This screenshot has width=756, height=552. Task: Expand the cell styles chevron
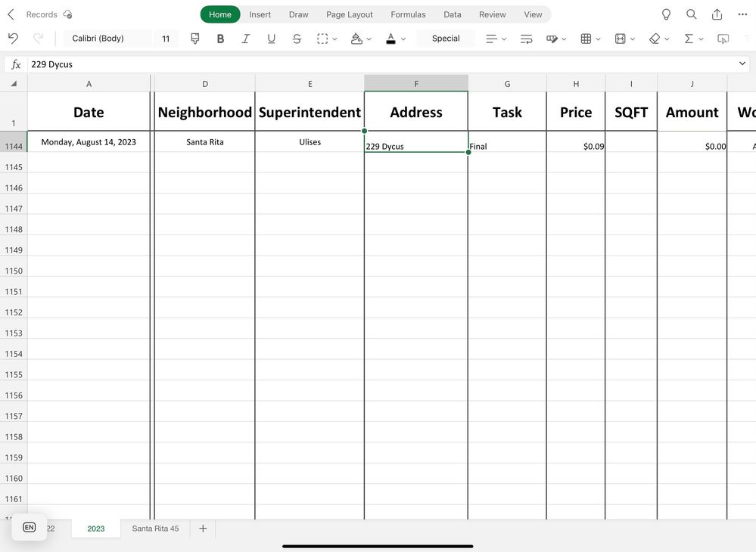click(x=564, y=39)
